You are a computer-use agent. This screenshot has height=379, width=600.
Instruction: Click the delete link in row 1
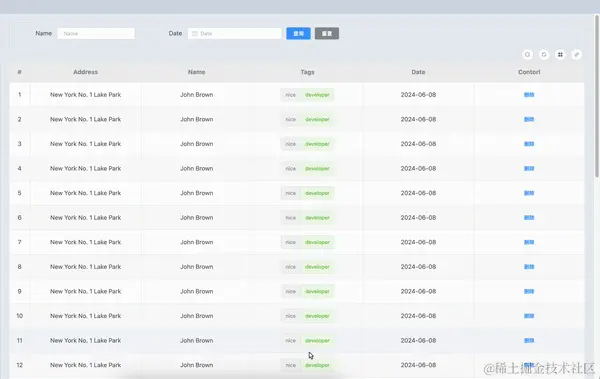click(x=529, y=95)
